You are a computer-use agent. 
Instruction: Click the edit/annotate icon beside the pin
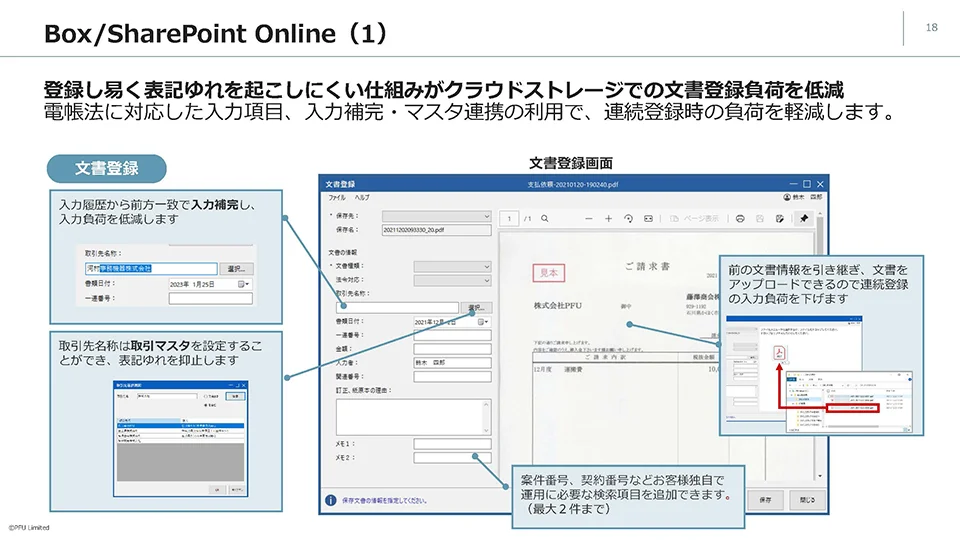tap(779, 219)
